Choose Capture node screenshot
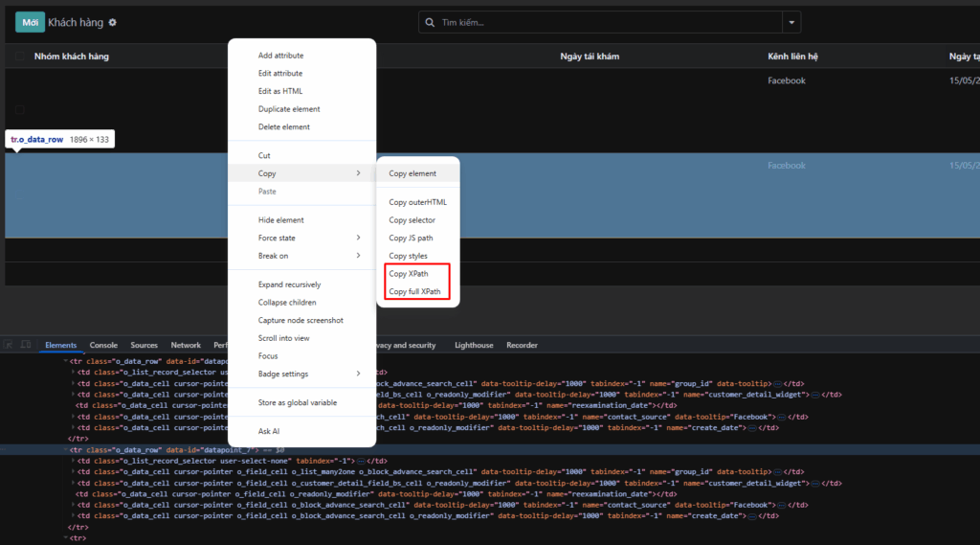The height and width of the screenshot is (545, 980). click(301, 320)
